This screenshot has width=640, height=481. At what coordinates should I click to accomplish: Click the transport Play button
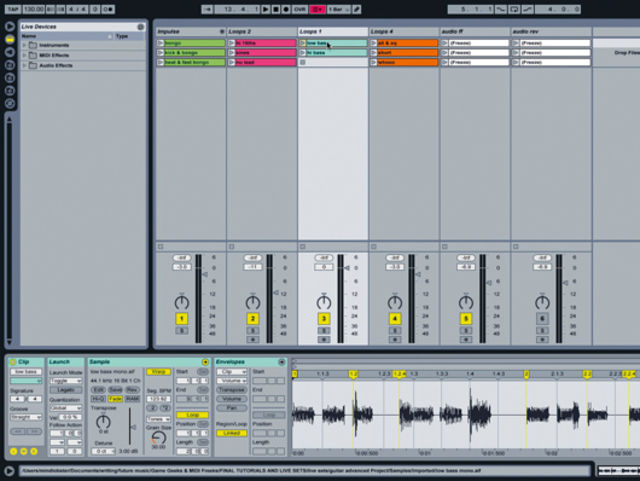(265, 9)
